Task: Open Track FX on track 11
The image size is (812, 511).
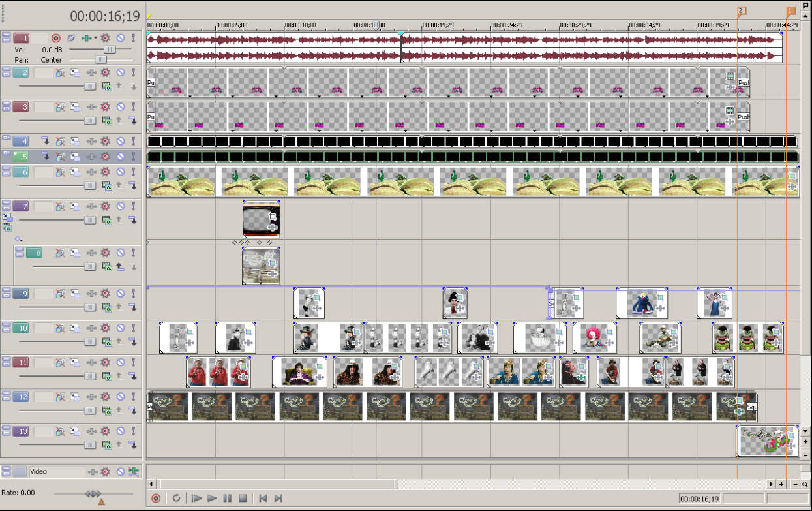Action: (x=91, y=362)
